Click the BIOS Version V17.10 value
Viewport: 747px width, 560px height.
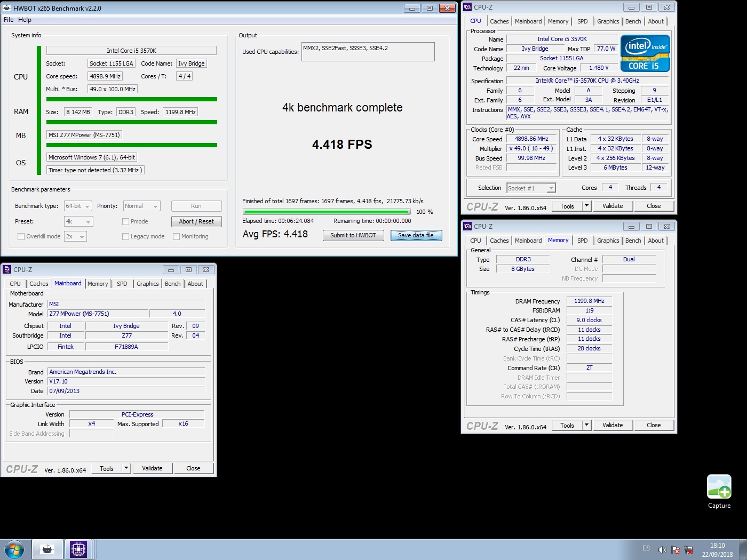126,381
